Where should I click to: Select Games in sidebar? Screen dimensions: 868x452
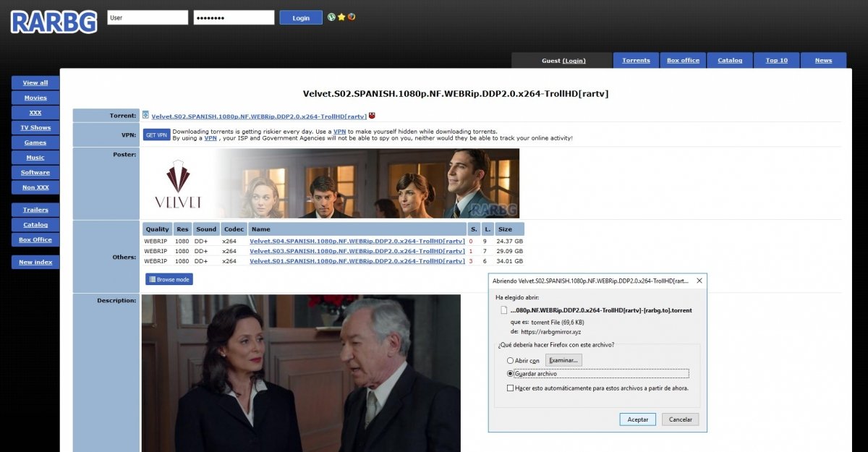[x=35, y=142]
